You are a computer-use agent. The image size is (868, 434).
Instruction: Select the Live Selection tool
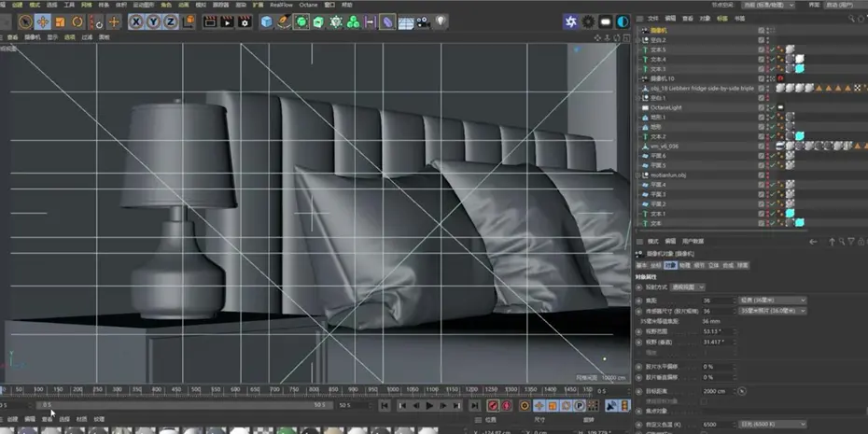tap(25, 22)
